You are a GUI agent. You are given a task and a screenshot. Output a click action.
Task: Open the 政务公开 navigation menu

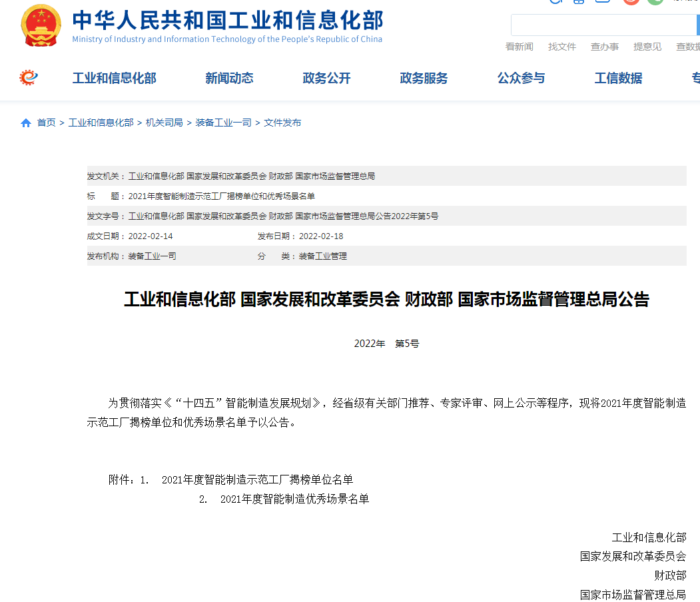click(x=326, y=78)
